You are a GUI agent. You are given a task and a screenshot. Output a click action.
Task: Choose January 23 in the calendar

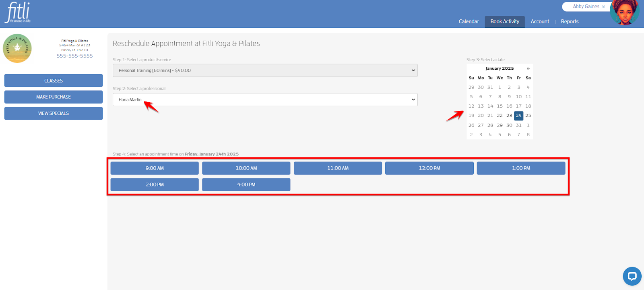click(509, 116)
